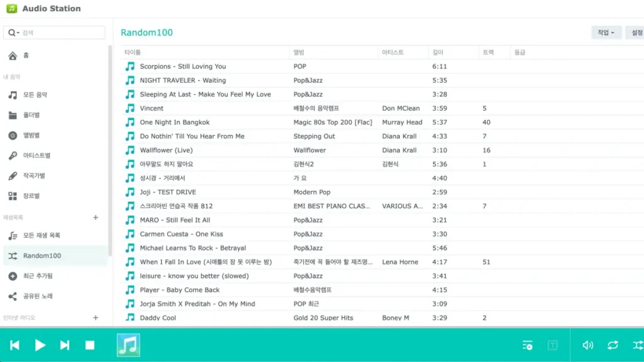Click music note icon of Vincent row
The image size is (644, 362).
[x=130, y=108]
